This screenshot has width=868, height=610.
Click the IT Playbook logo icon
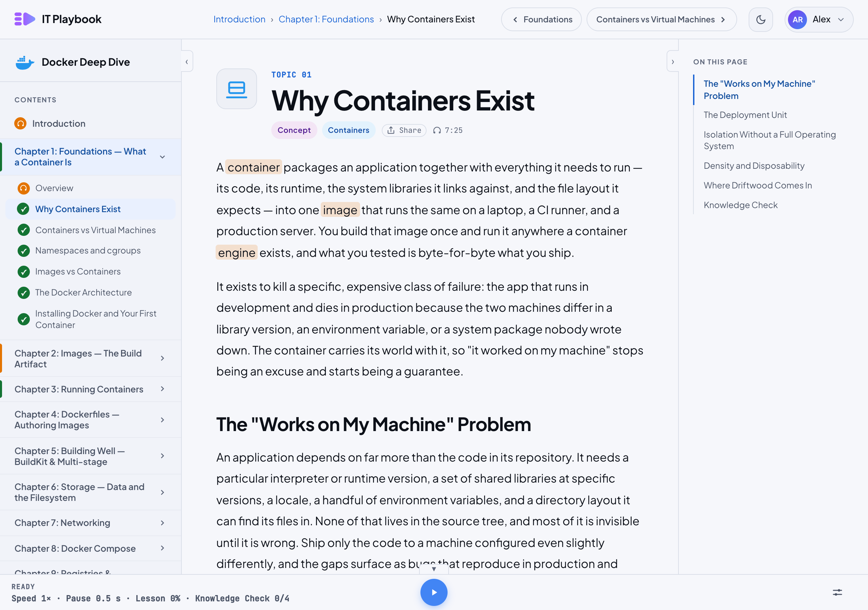coord(24,19)
